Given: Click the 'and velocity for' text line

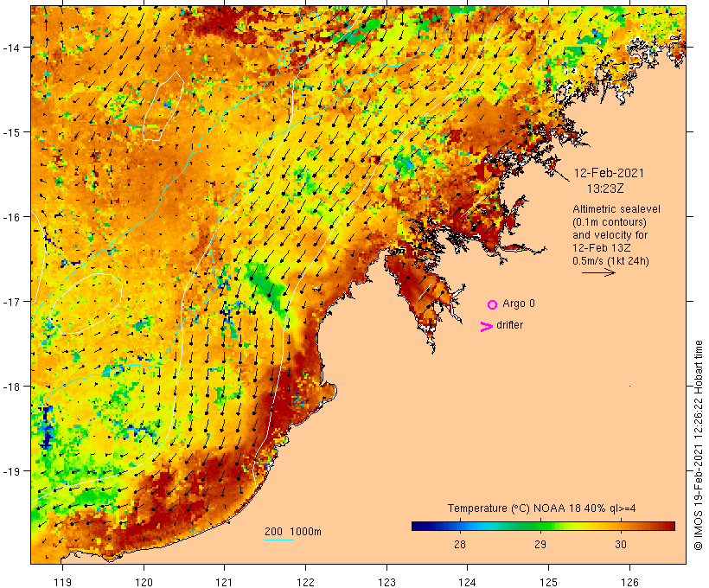Looking at the screenshot, I should (610, 234).
